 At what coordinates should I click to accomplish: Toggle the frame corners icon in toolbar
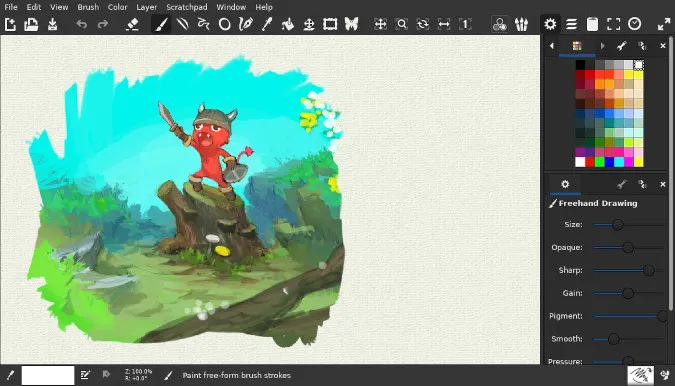point(613,25)
